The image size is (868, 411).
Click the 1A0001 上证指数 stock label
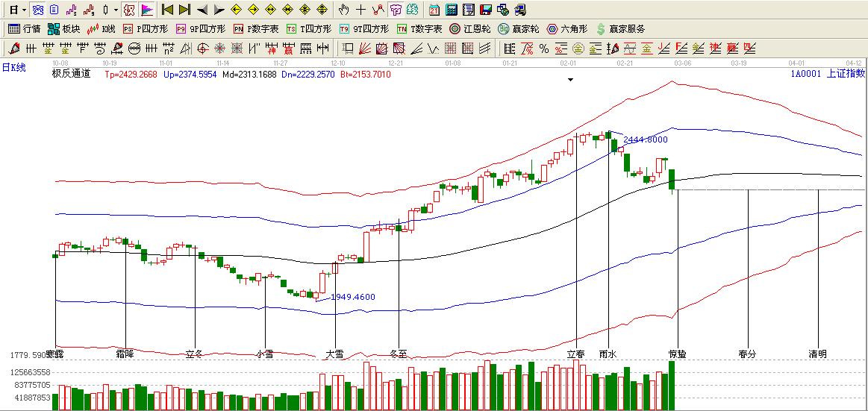[828, 74]
